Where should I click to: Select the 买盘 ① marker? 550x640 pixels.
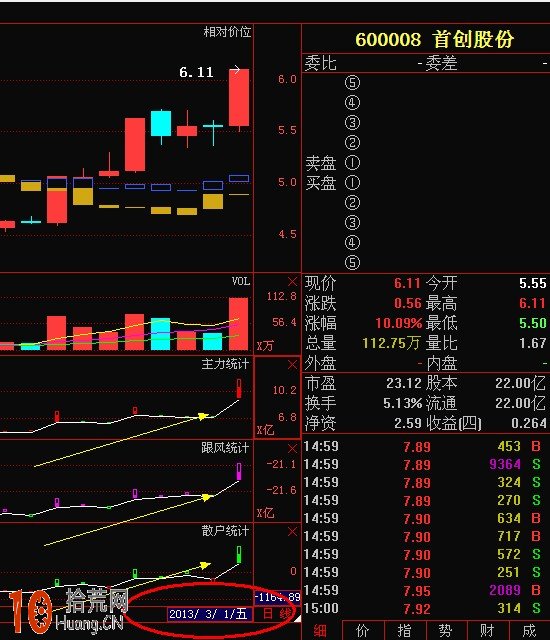point(353,182)
